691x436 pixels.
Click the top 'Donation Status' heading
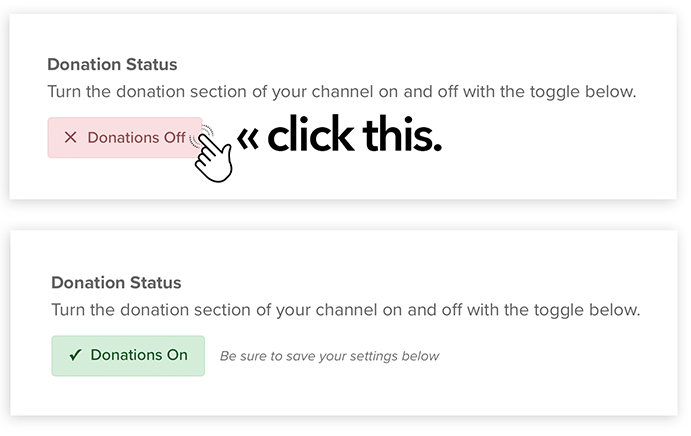point(112,64)
